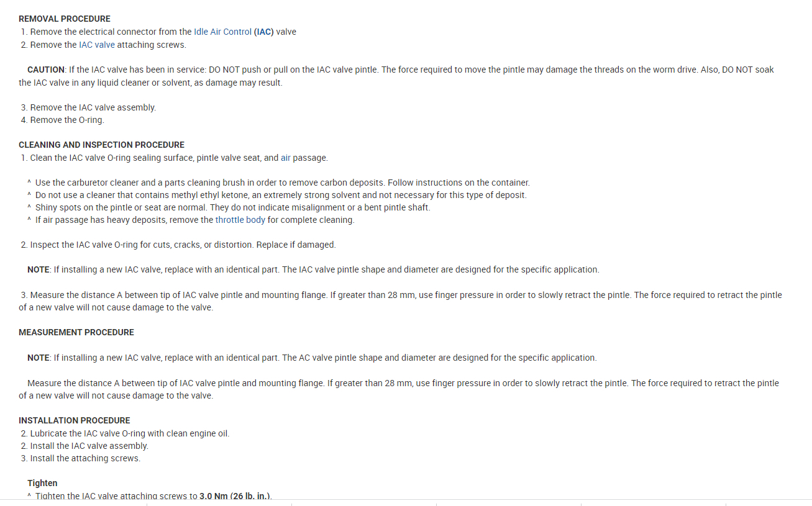The width and height of the screenshot is (812, 506).
Task: Open the Idle Air Control link
Action: (x=222, y=32)
